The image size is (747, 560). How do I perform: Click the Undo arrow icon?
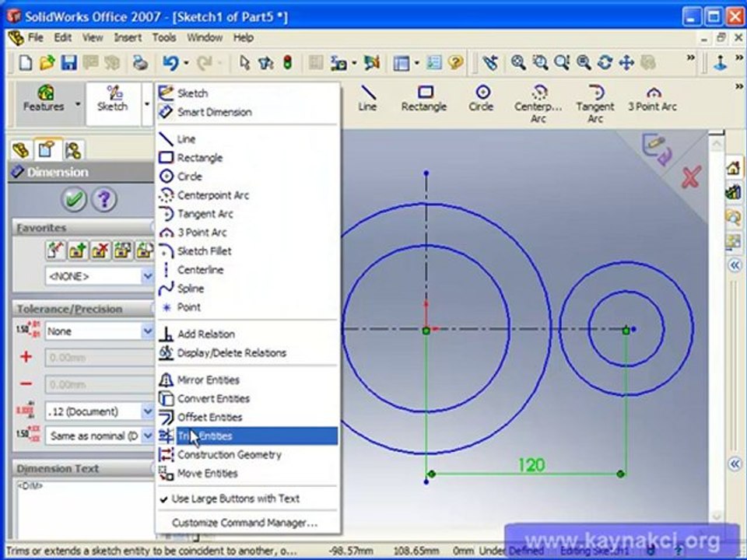tap(170, 62)
